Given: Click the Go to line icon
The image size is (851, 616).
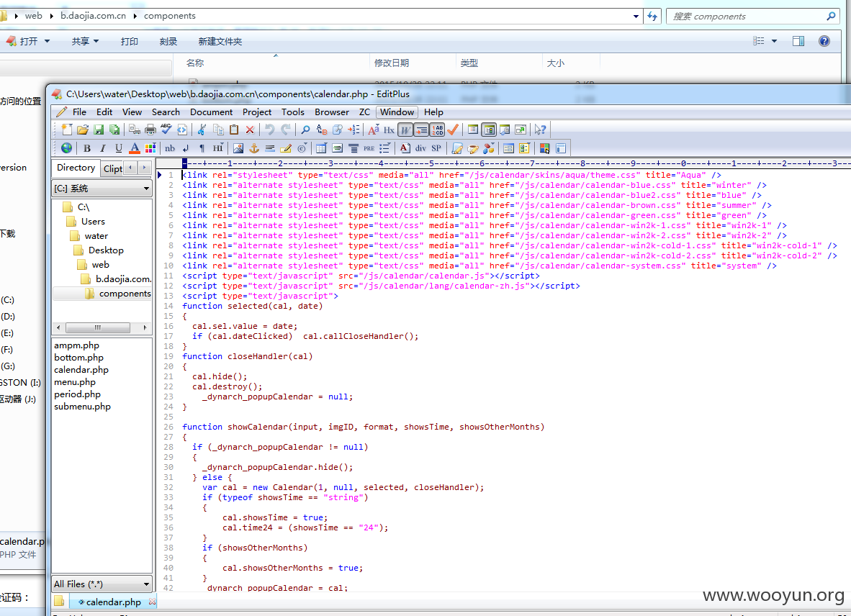Looking at the screenshot, I should (354, 130).
